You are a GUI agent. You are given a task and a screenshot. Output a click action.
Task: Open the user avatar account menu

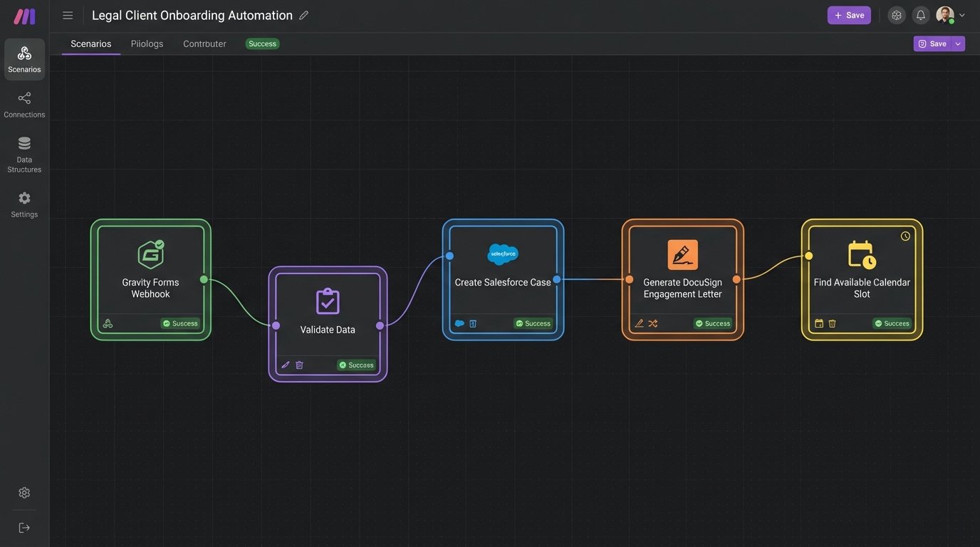tap(944, 15)
